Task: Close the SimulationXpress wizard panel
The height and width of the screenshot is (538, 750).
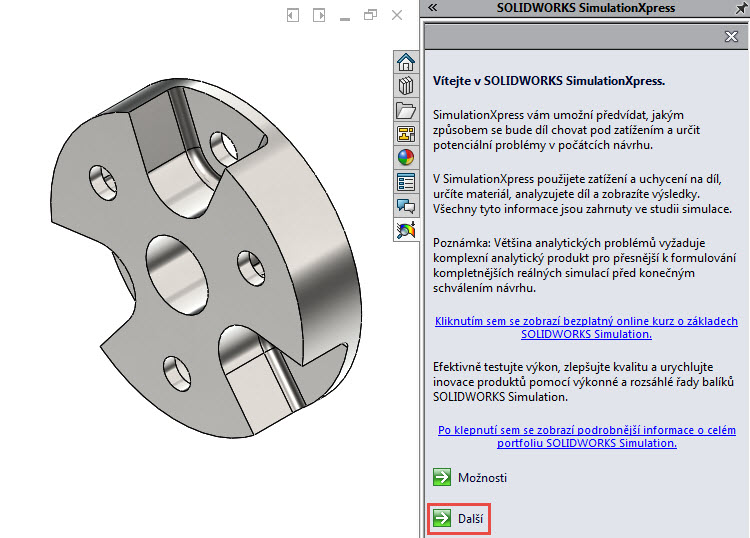Action: (x=731, y=36)
